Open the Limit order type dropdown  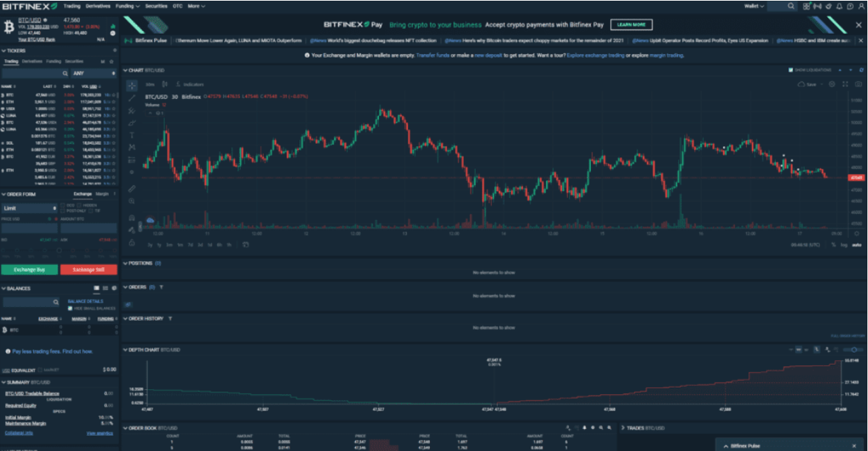click(30, 208)
